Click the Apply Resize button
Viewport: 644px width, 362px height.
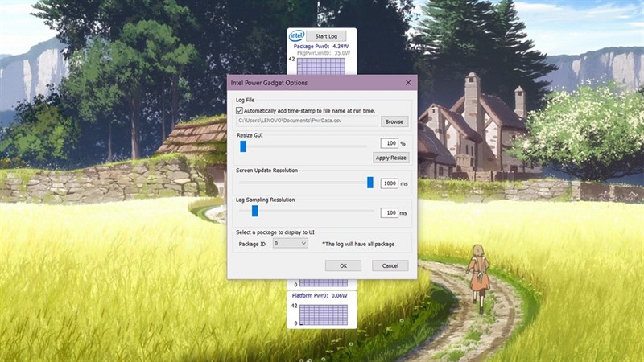pos(391,158)
